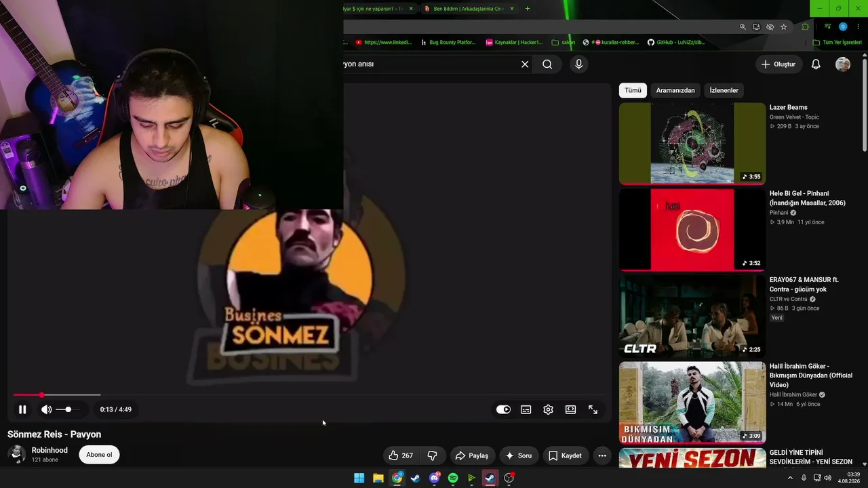
Task: Open the CLTR gücüm yok thumbnail
Action: (x=692, y=316)
